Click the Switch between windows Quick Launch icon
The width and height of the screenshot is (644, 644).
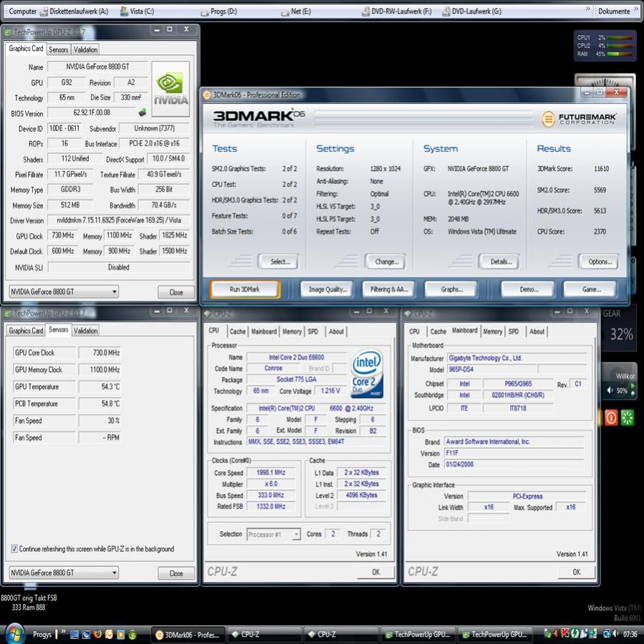pos(86,635)
